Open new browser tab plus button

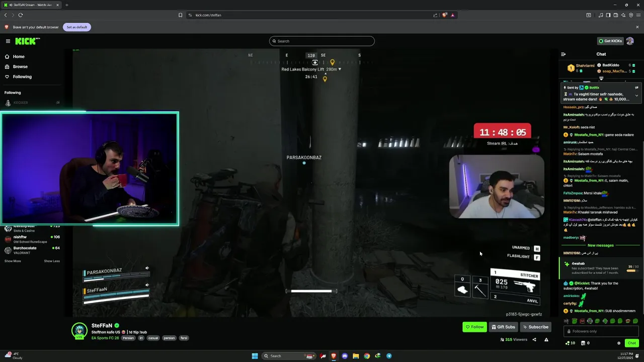point(66,5)
